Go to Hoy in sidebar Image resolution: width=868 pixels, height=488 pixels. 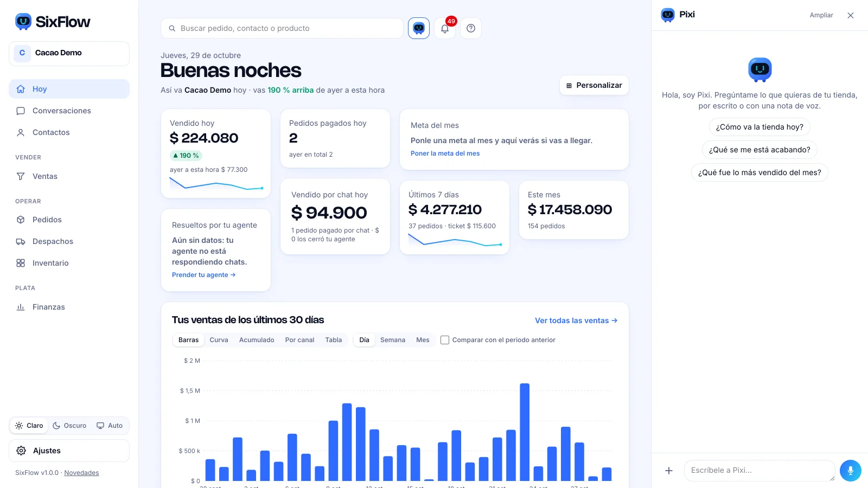pyautogui.click(x=69, y=89)
